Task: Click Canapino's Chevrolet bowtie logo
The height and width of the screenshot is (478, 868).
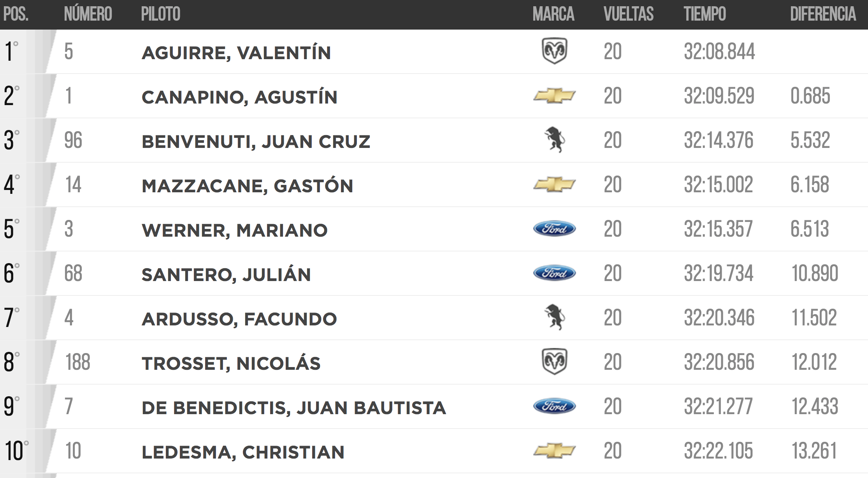Action: (554, 96)
